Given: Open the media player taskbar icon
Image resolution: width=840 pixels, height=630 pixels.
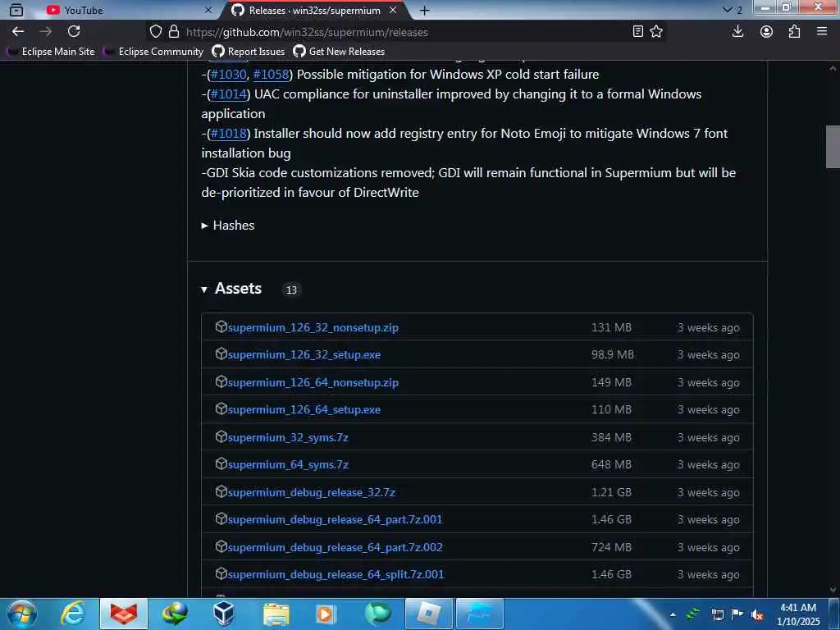Looking at the screenshot, I should point(325,614).
